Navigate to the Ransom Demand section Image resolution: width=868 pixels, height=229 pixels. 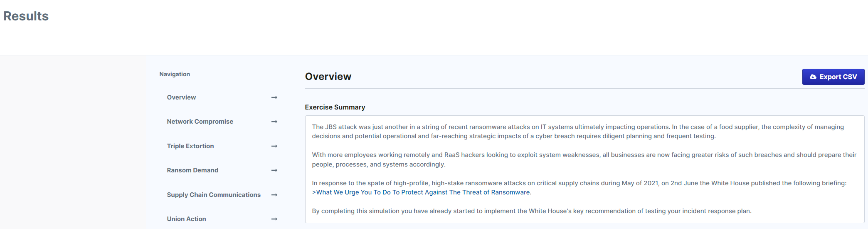(x=192, y=170)
